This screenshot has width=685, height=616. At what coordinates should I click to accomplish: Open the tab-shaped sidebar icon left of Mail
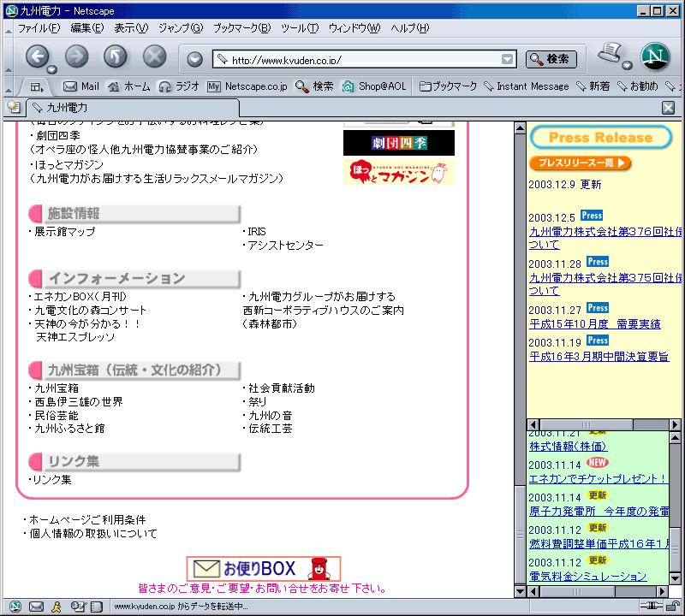point(37,87)
